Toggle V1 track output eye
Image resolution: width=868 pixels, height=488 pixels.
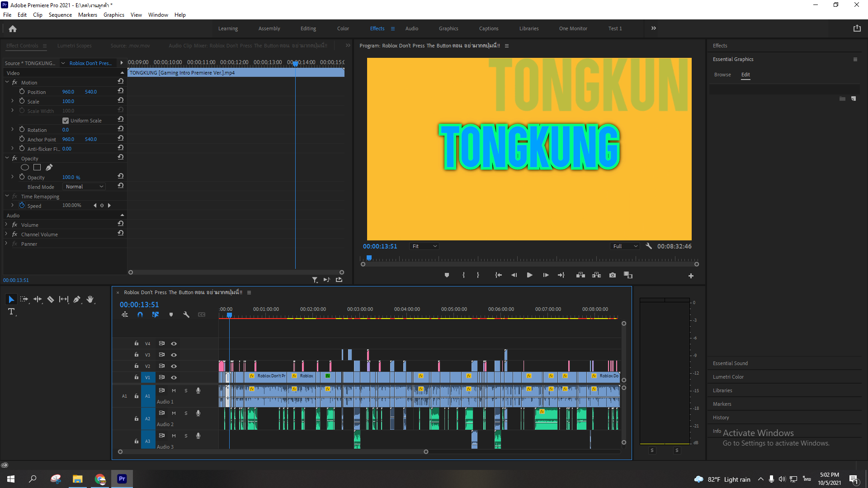174,377
